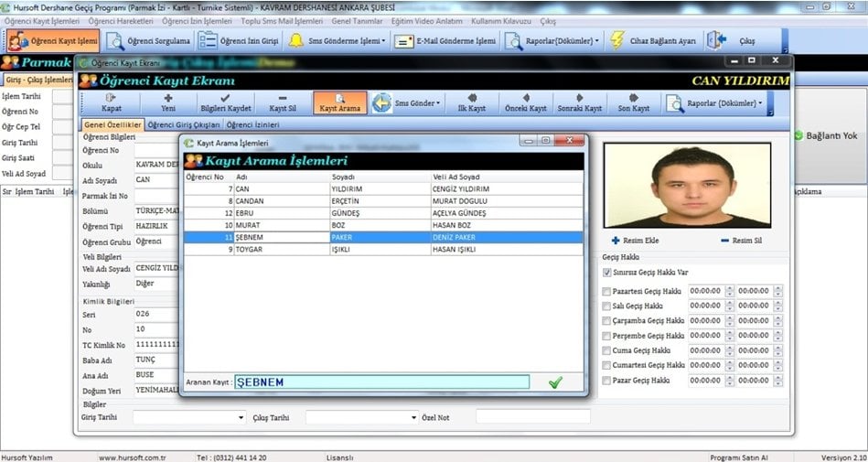Viewport: 868px width, 462px height.
Task: Click the Kayıt Sil icon
Action: click(283, 102)
